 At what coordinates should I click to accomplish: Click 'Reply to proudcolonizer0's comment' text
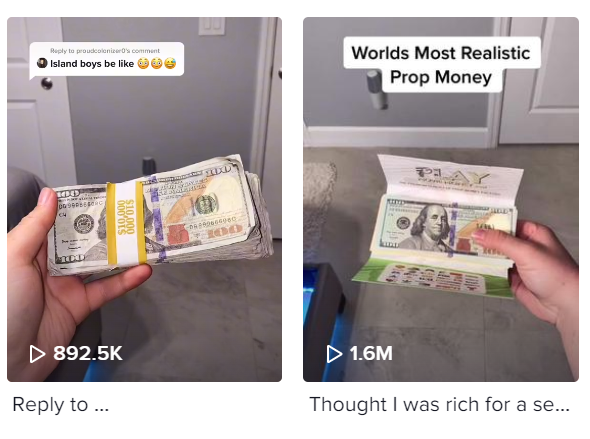coord(105,51)
